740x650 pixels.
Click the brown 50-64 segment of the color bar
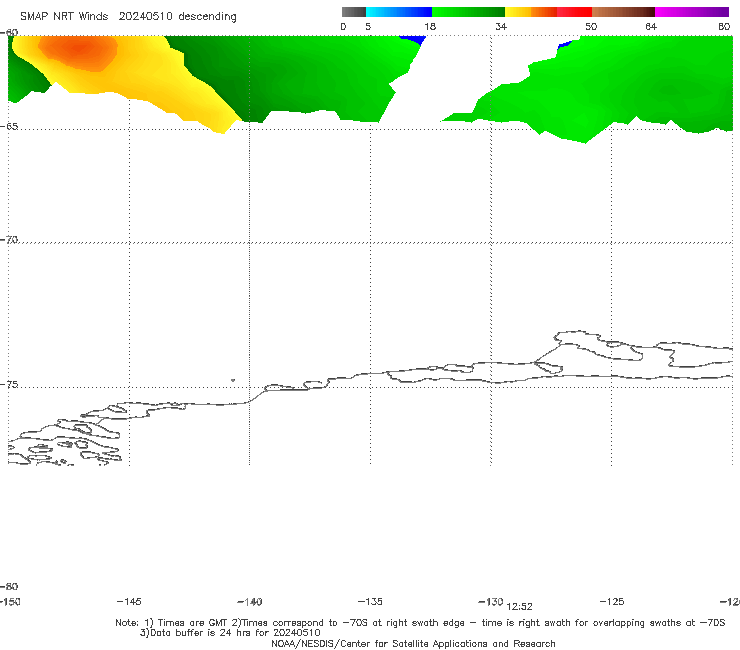click(623, 12)
